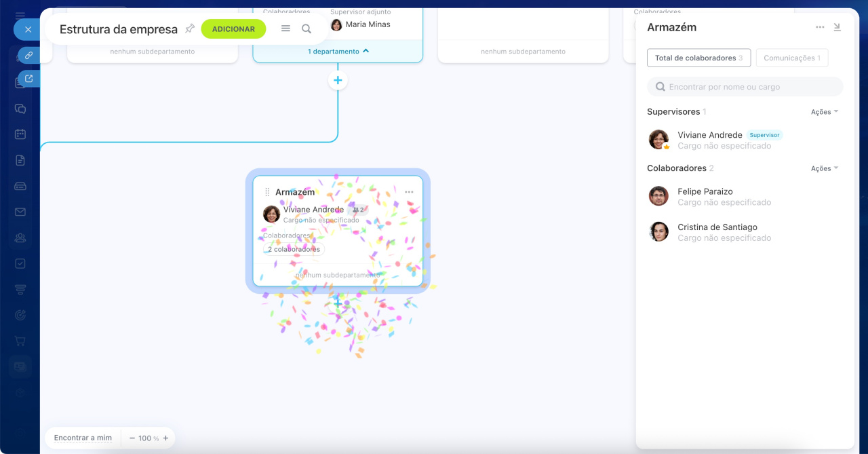Viewport: 868px width, 454px height.
Task: Copy link using the chain icon
Action: [x=28, y=56]
